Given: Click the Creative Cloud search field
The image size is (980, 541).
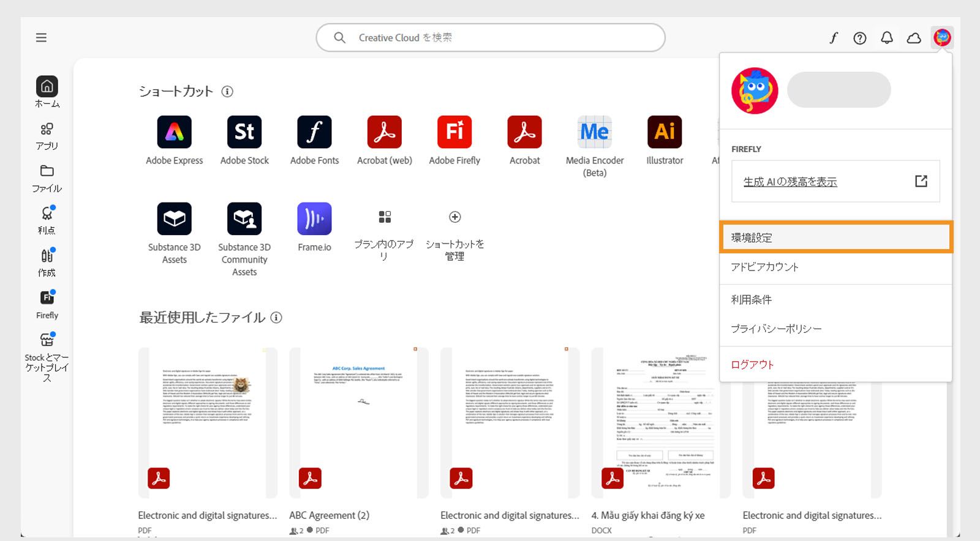Looking at the screenshot, I should coord(491,38).
